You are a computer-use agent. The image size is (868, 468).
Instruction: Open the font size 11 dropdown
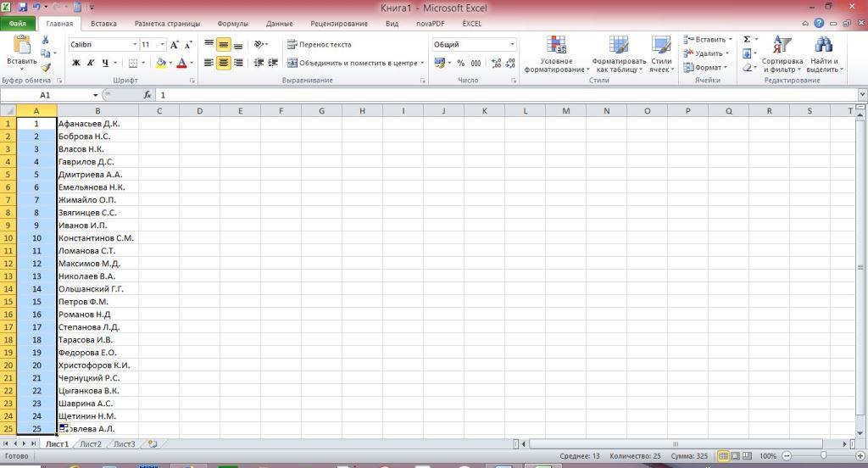[162, 44]
